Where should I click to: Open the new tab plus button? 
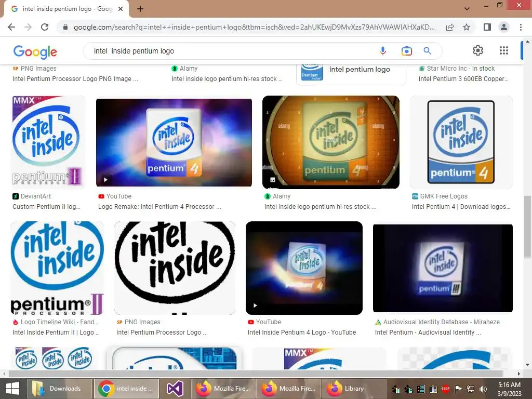click(x=140, y=9)
